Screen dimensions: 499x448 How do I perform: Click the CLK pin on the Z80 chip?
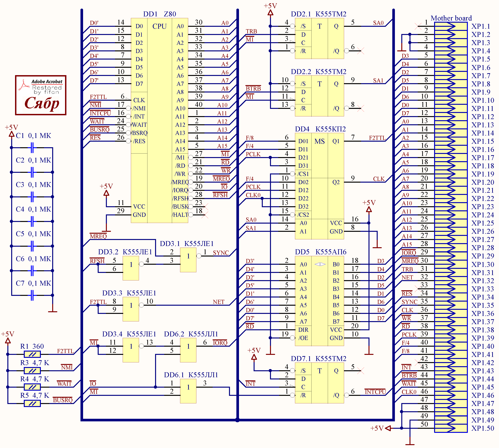(139, 100)
